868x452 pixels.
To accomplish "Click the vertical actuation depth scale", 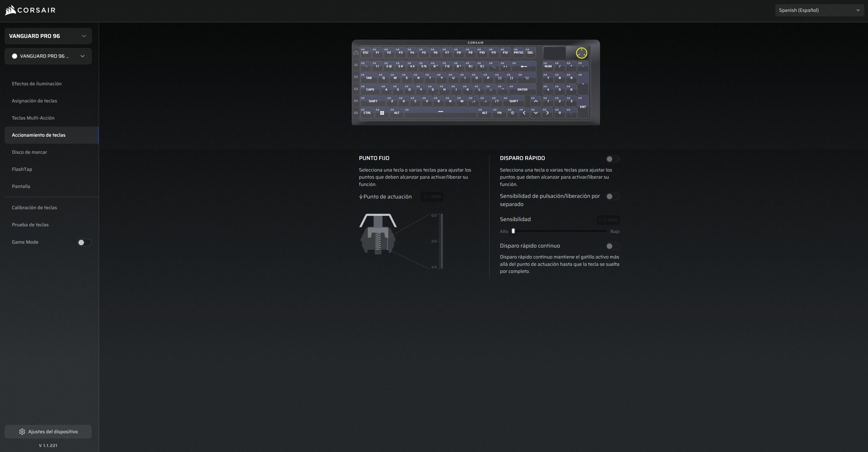I will click(441, 241).
